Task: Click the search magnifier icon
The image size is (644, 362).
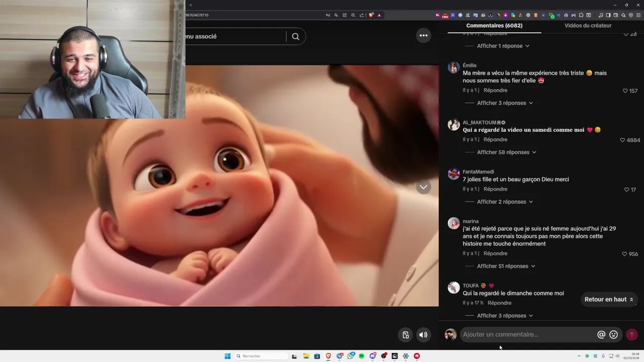Action: [x=295, y=36]
